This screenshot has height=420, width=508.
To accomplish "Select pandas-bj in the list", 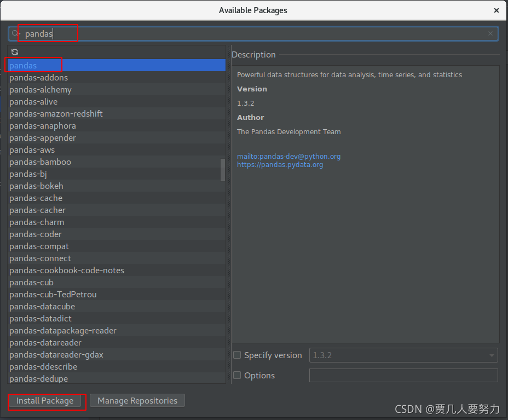I will coord(117,174).
